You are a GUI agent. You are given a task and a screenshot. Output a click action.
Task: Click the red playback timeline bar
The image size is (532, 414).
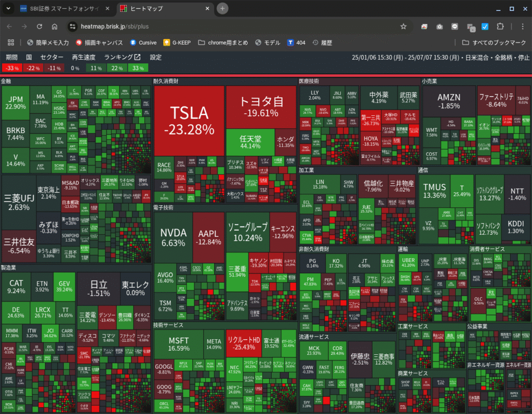tap(266, 75)
